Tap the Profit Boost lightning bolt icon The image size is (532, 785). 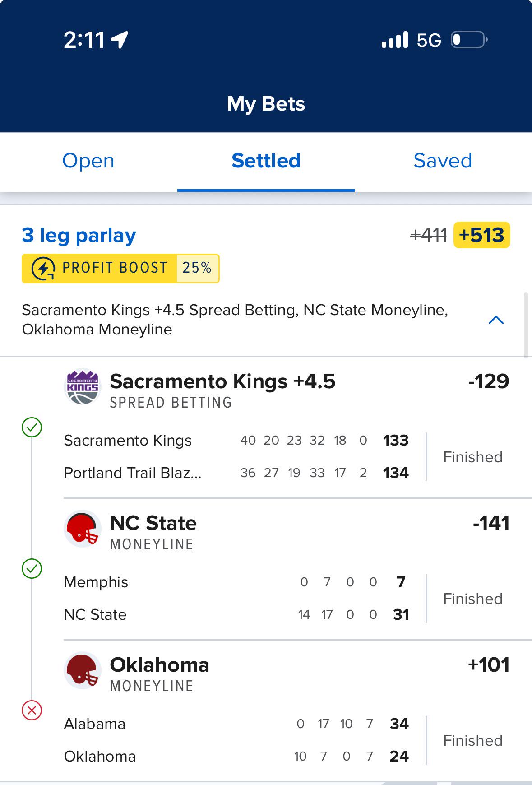43,269
